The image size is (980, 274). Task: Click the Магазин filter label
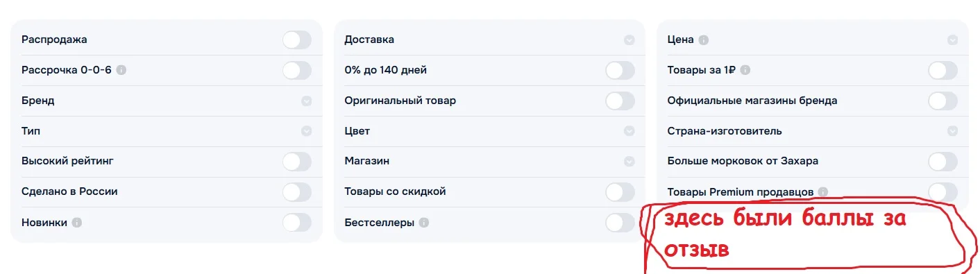pyautogui.click(x=366, y=161)
